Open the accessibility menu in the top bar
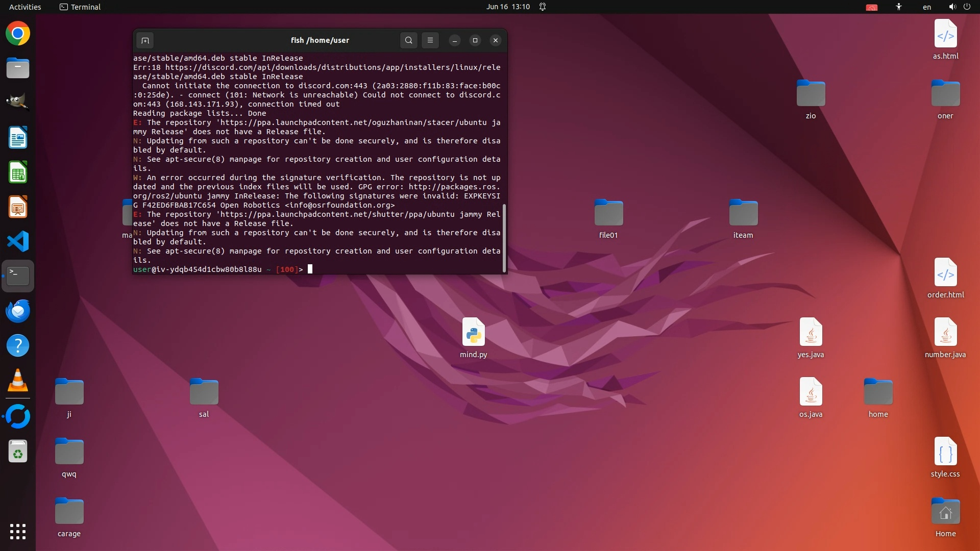This screenshot has height=551, width=980. (898, 7)
